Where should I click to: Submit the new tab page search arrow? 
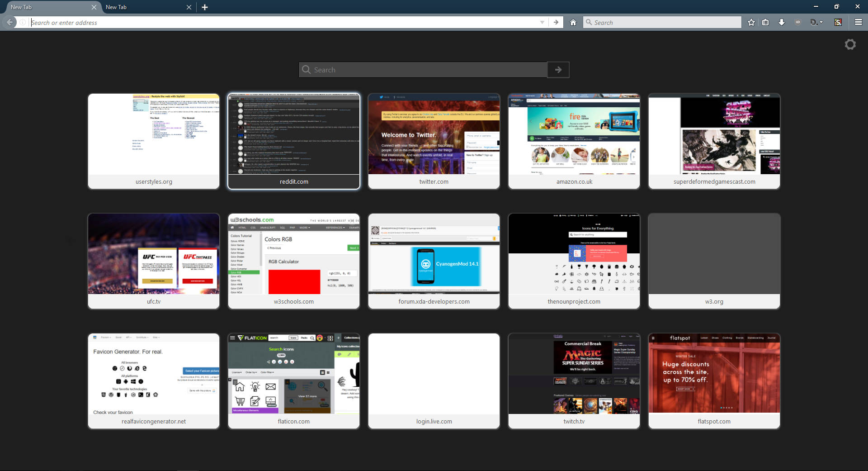click(558, 70)
